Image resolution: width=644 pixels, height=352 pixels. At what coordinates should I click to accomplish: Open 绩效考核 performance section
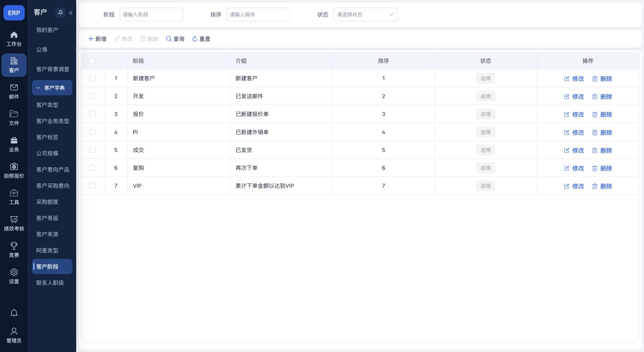pos(14,223)
